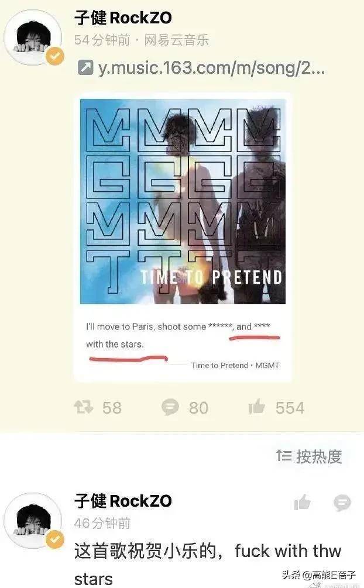Tap the verified badge on comment avatar
This screenshot has width=364, height=588.
pyautogui.click(x=55, y=539)
